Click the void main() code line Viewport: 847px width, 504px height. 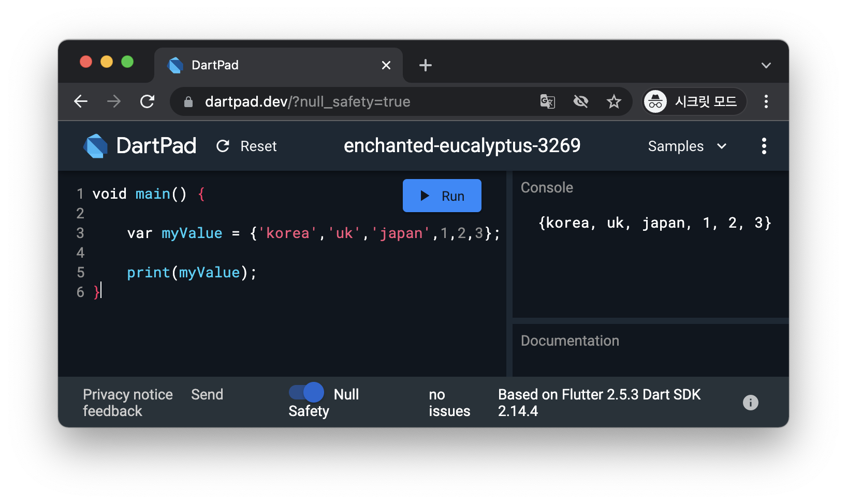tap(149, 194)
